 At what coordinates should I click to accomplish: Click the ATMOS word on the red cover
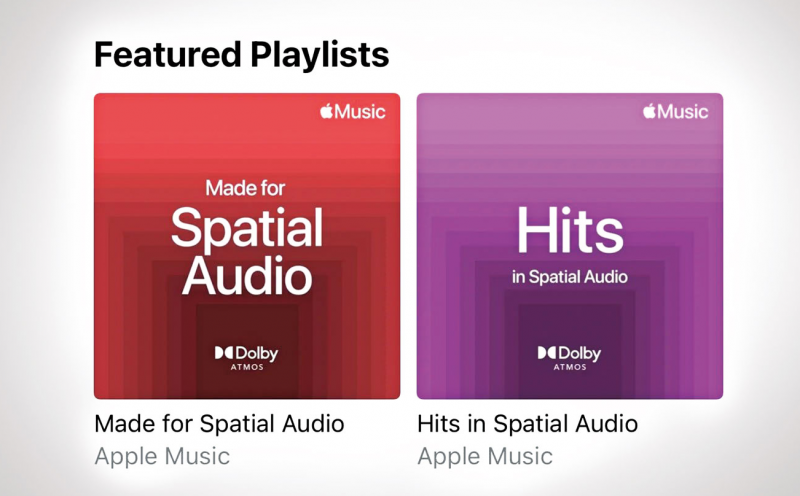click(247, 367)
